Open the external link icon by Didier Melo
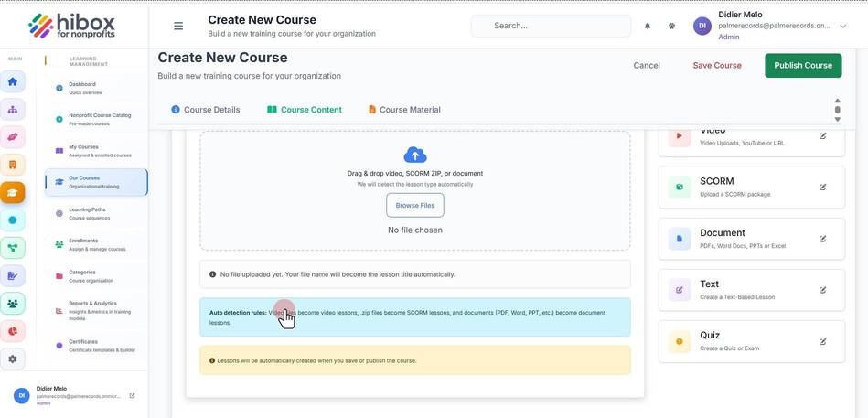868x418 pixels. 132,396
